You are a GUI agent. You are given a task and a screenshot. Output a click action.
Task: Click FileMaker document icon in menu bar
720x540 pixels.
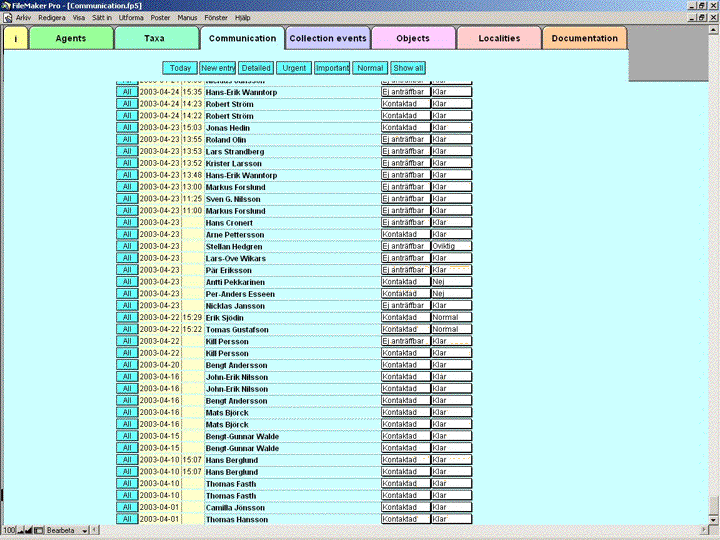point(7,17)
